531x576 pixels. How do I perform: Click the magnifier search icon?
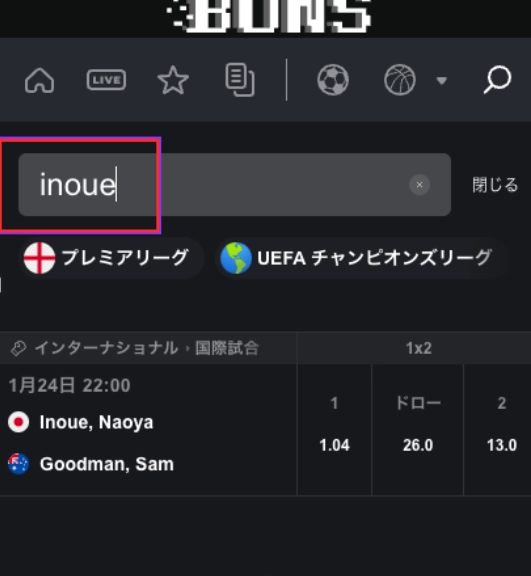(497, 80)
